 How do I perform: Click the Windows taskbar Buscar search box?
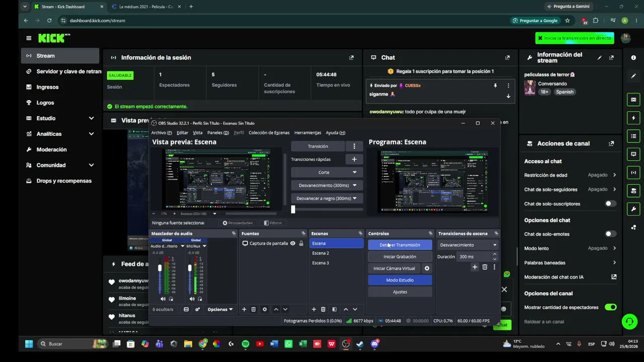(72, 344)
